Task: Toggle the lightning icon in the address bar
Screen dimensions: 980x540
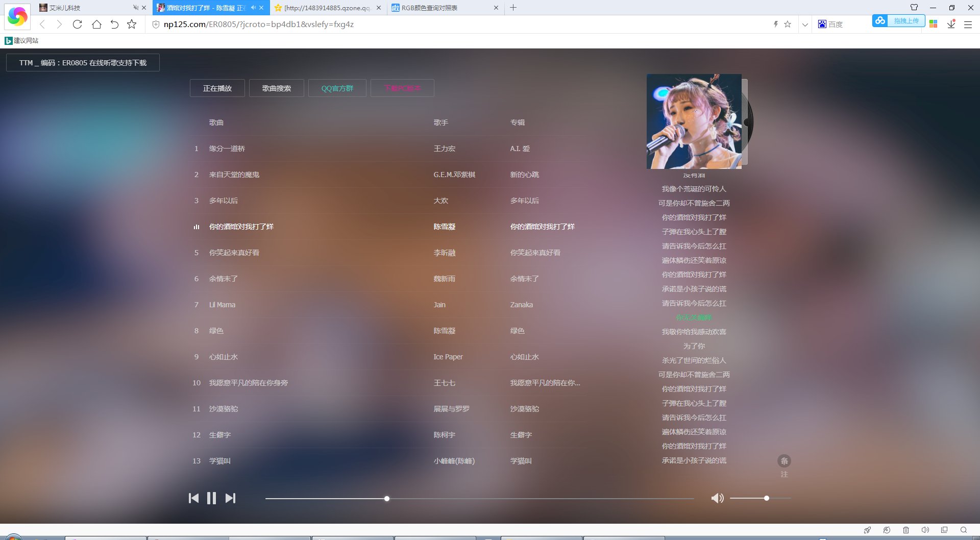Action: pyautogui.click(x=776, y=24)
